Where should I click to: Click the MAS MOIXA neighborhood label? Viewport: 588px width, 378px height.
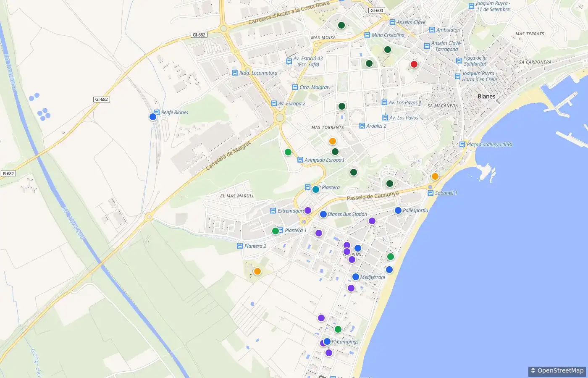(x=323, y=37)
